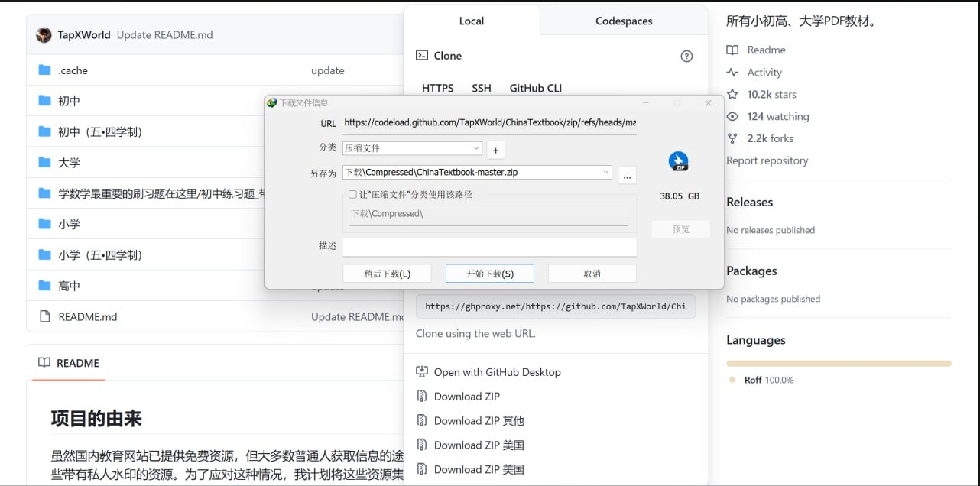
Task: Click the eye icon beside 124 watching
Action: (732, 116)
